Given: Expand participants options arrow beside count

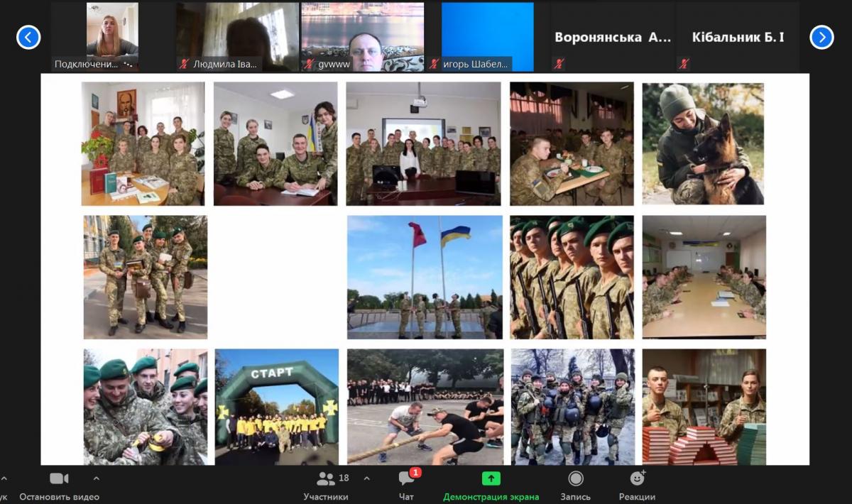Looking at the screenshot, I should tap(366, 478).
